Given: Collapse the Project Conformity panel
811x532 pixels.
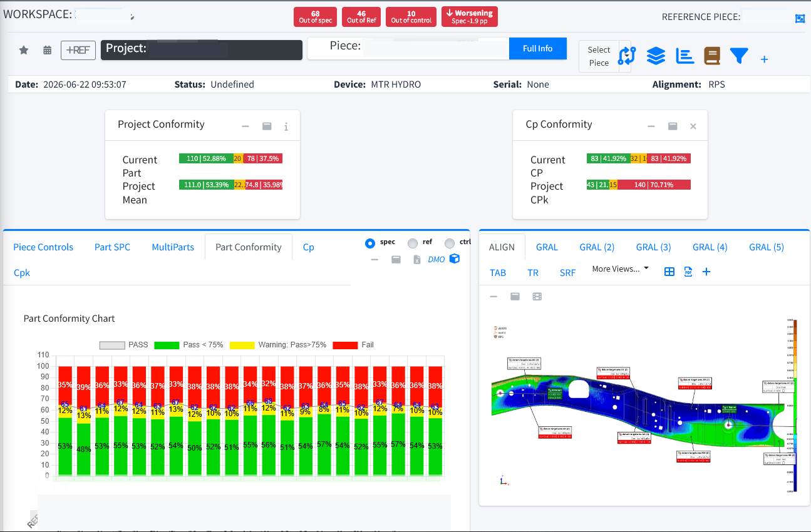Looking at the screenshot, I should (245, 126).
